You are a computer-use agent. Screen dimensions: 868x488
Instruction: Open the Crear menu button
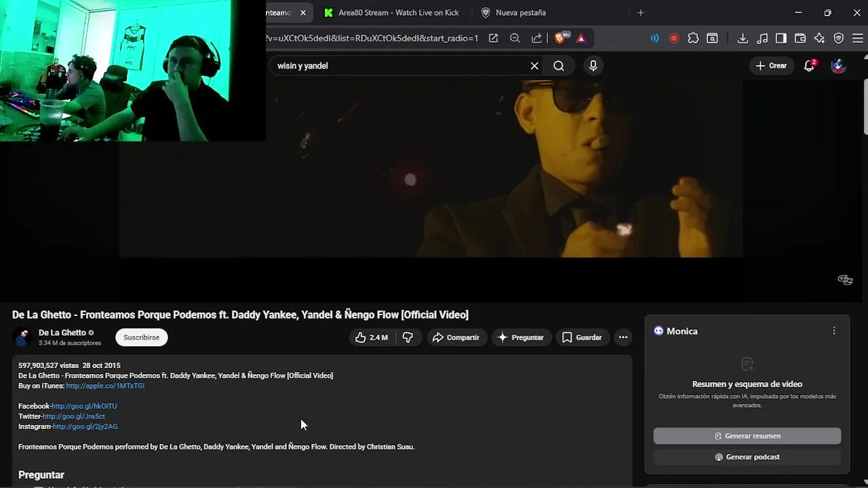771,66
